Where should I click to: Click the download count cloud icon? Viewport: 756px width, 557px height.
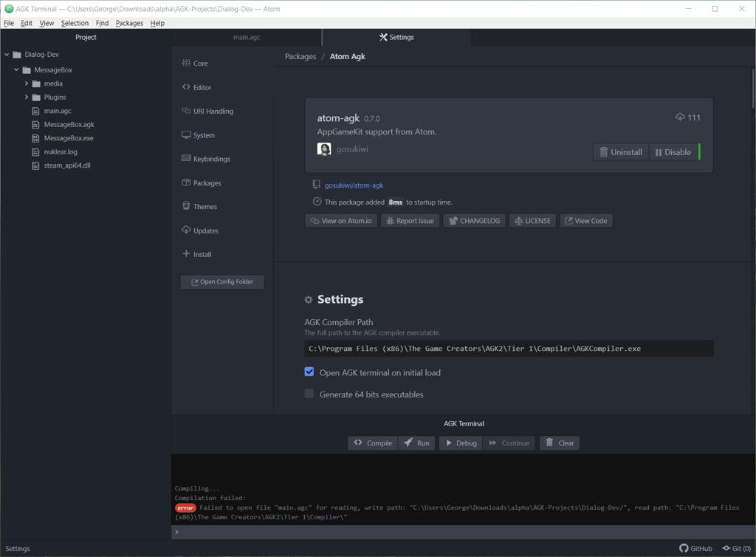680,117
